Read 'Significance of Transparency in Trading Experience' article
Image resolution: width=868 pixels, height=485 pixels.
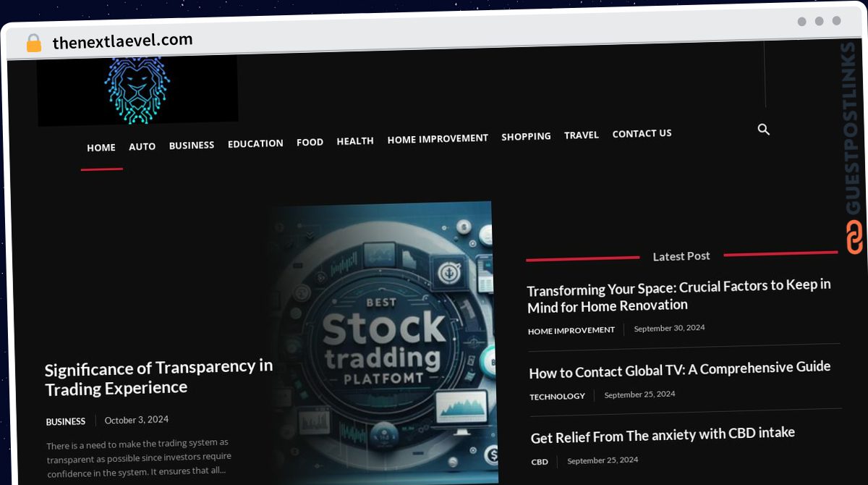[158, 378]
